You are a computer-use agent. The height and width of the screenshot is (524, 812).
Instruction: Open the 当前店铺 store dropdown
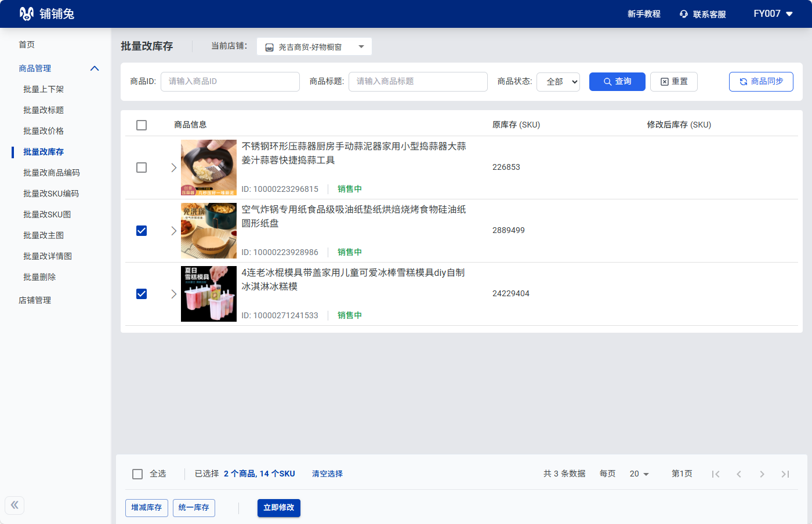tap(314, 47)
